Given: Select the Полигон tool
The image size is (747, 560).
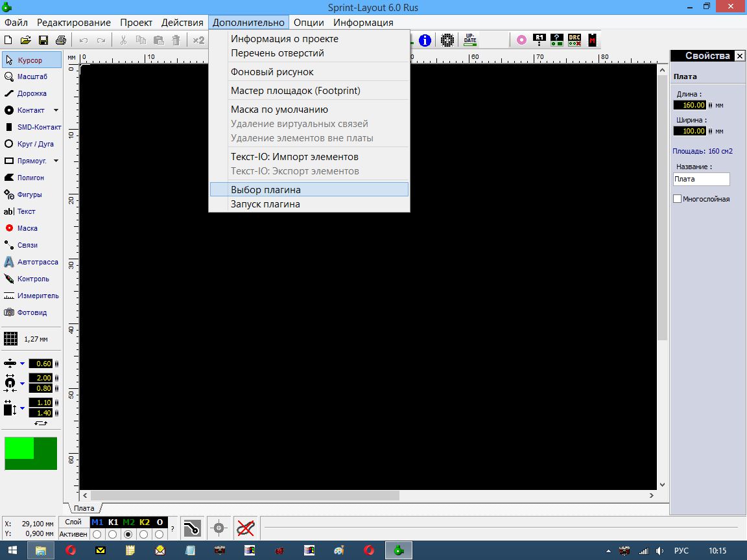Looking at the screenshot, I should tap(31, 178).
